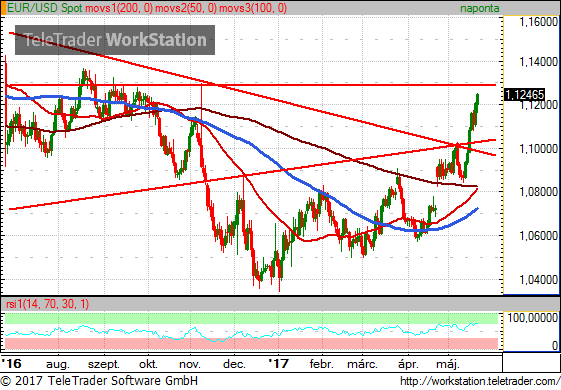Click the orange marker at title bar start
Image resolution: width=561 pixels, height=390 pixels.
3,8
